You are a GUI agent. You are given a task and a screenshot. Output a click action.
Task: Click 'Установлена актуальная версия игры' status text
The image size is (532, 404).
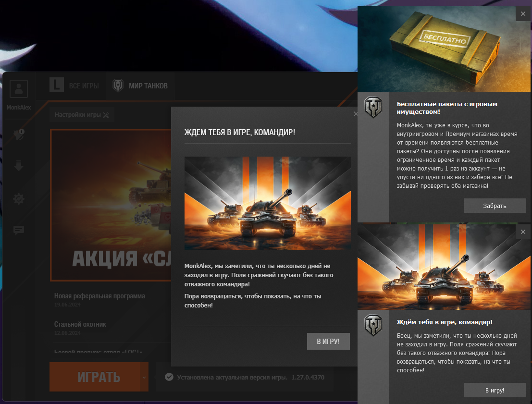point(232,377)
